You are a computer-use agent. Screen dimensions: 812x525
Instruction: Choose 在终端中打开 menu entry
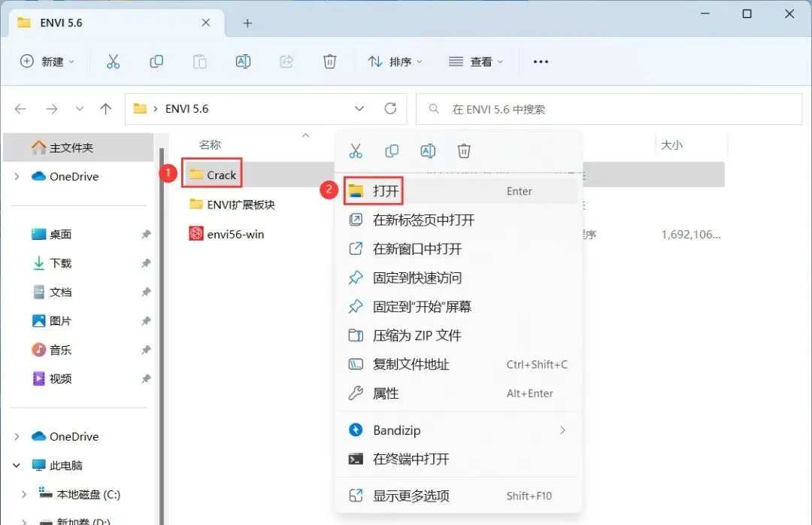pyautogui.click(x=458, y=459)
